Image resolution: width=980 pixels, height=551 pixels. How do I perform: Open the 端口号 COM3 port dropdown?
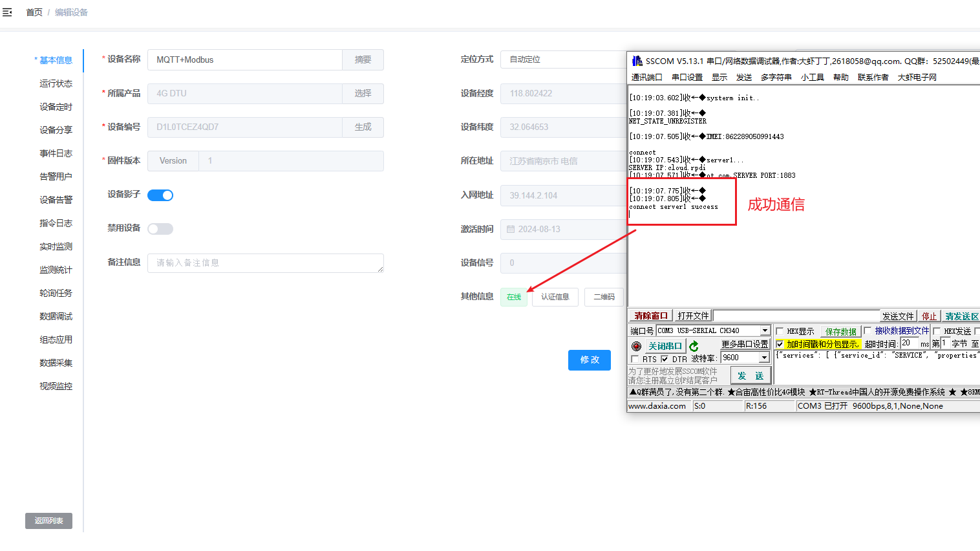pyautogui.click(x=765, y=330)
